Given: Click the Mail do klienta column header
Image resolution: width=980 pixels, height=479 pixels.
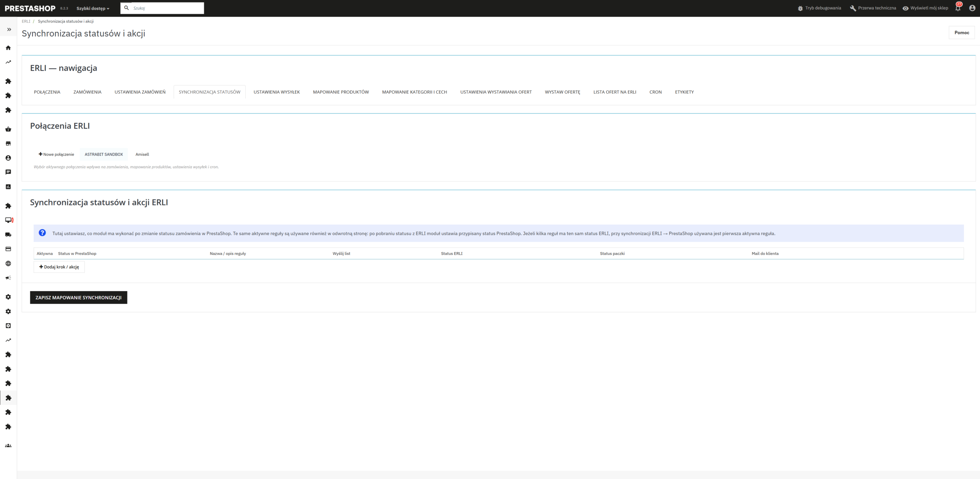Looking at the screenshot, I should pos(765,253).
